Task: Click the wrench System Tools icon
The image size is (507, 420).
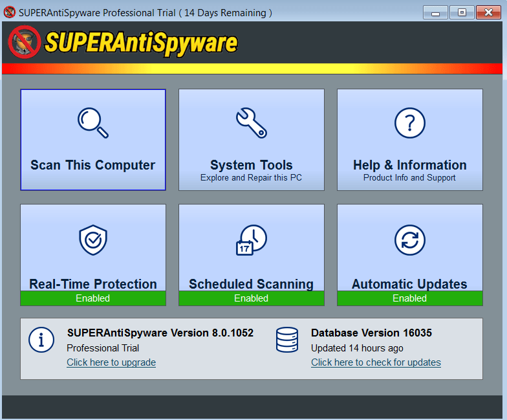Action: coord(251,123)
